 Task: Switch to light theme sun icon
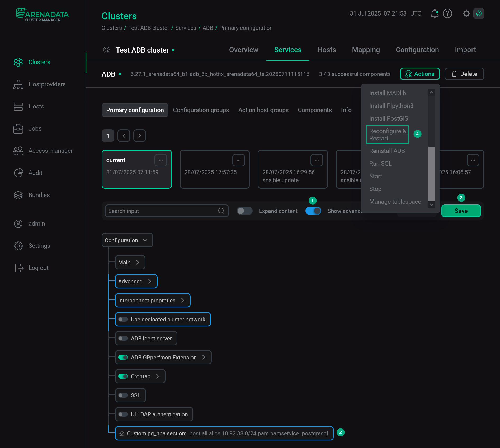466,13
